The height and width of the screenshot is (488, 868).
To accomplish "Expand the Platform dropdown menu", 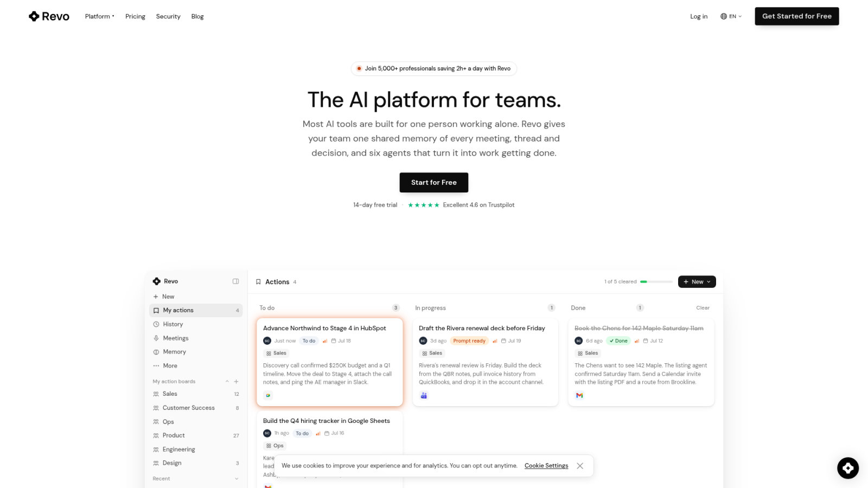I will [100, 16].
